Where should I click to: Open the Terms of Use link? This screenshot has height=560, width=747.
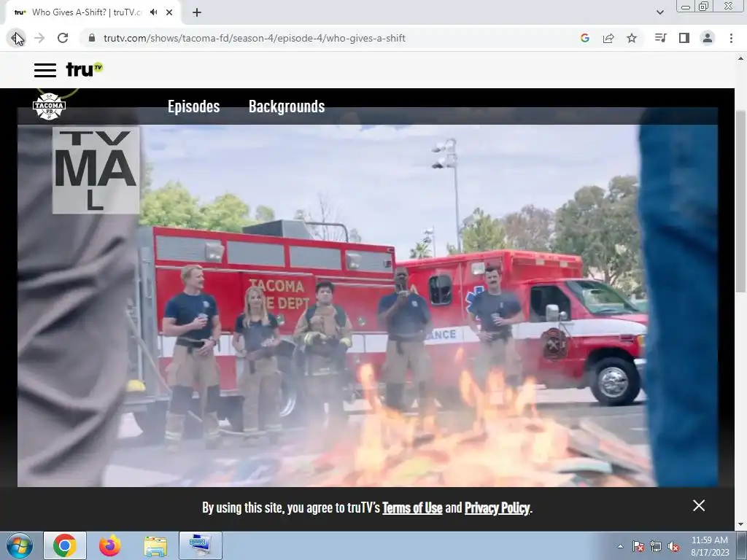click(x=412, y=507)
